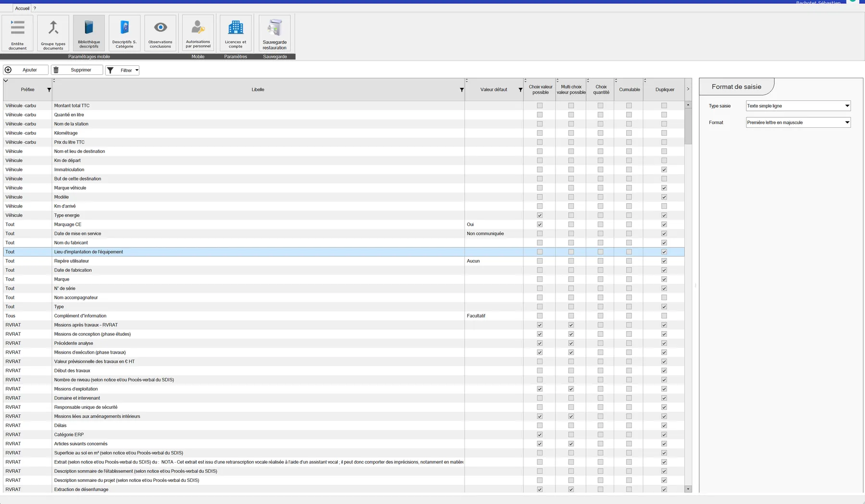Toggle Multi choix for Précédente analyse

(571, 343)
